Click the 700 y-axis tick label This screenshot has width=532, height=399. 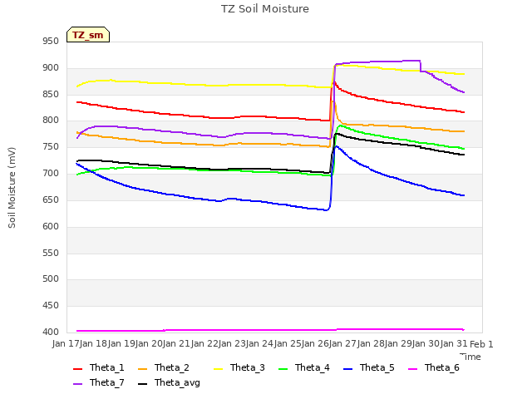(51, 174)
